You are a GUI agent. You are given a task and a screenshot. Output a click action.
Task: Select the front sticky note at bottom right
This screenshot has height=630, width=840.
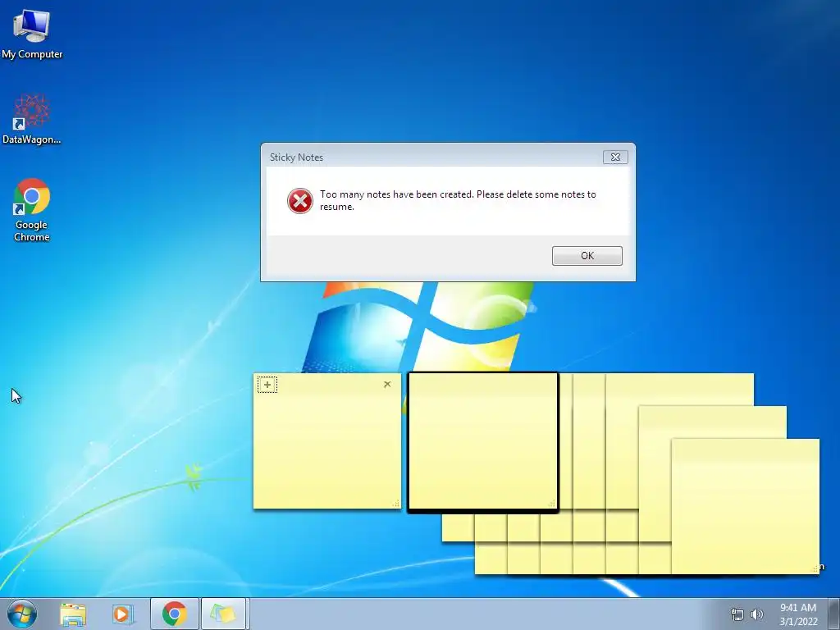coord(745,506)
